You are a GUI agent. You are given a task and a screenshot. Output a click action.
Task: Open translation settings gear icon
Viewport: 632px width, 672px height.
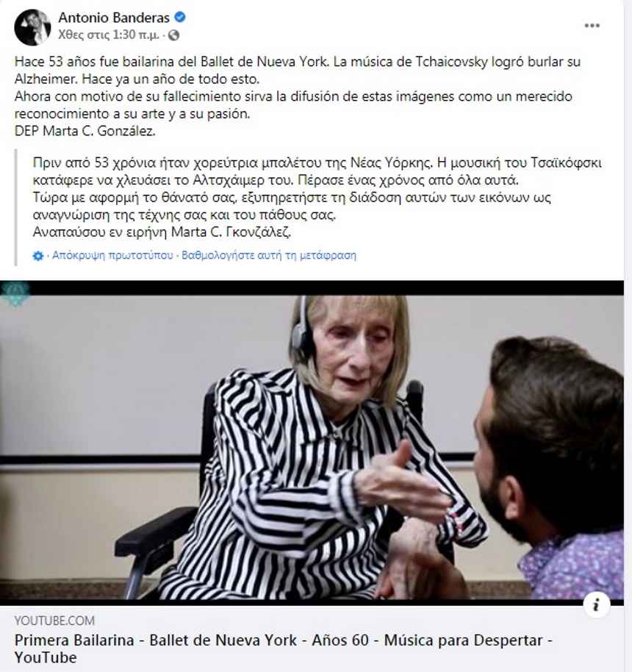(x=38, y=256)
